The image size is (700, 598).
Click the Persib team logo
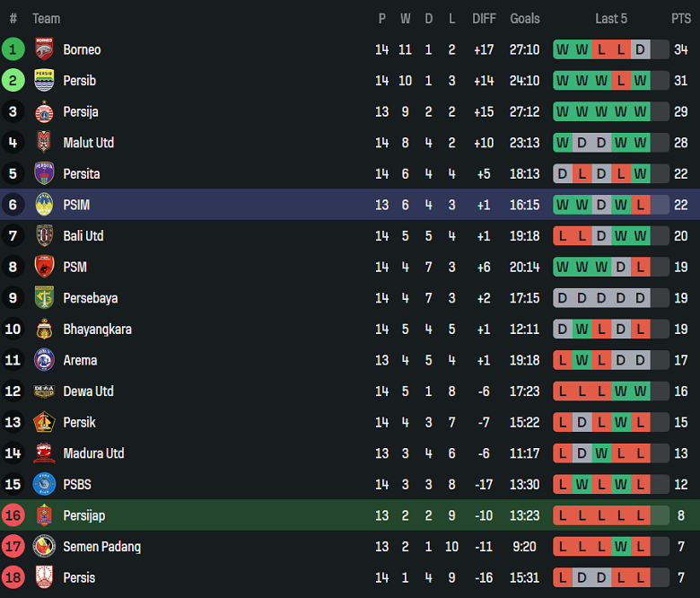click(44, 81)
